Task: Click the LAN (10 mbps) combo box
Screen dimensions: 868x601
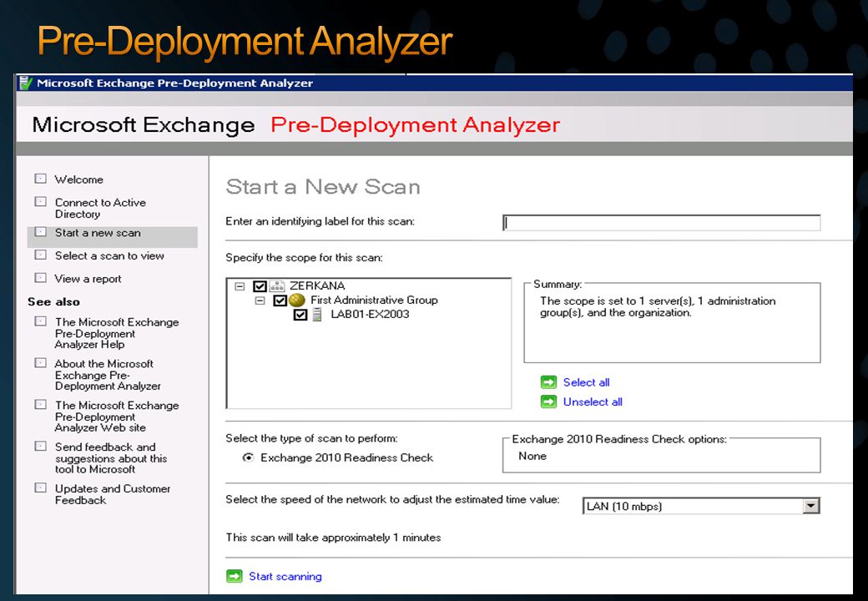Action: (x=701, y=506)
